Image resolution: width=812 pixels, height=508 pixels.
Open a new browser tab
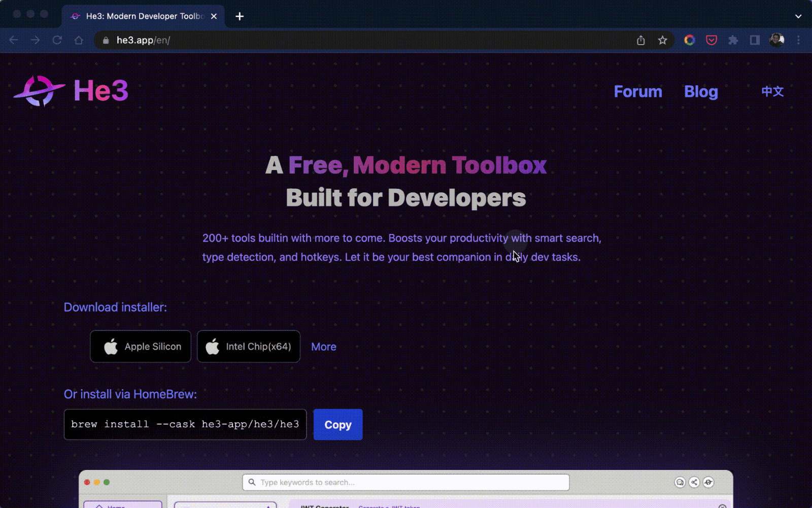coord(240,16)
